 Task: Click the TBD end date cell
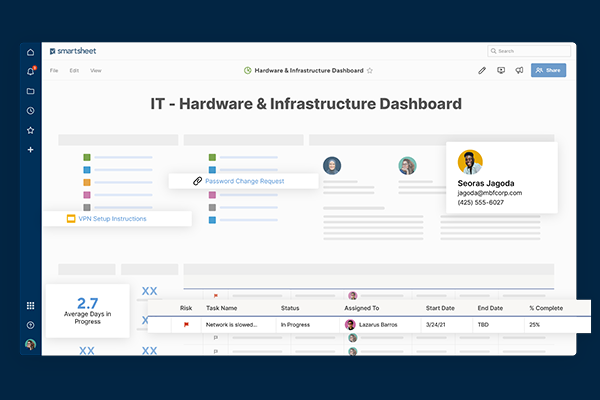tap(483, 325)
